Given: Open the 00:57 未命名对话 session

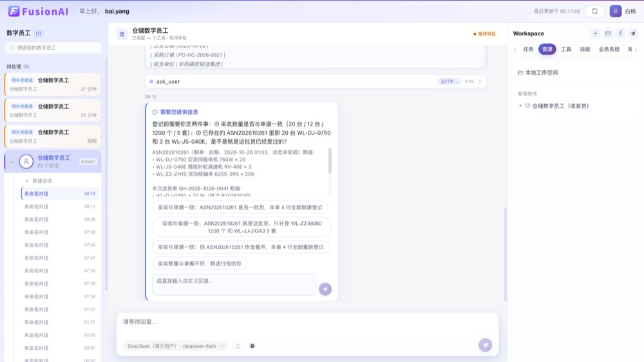Looking at the screenshot, I should tap(59, 348).
